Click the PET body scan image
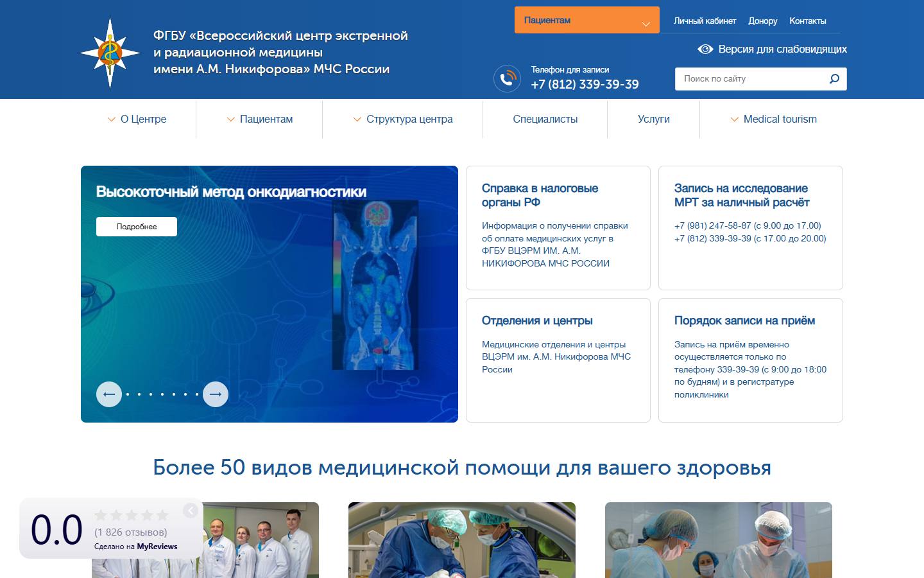 pyautogui.click(x=375, y=286)
